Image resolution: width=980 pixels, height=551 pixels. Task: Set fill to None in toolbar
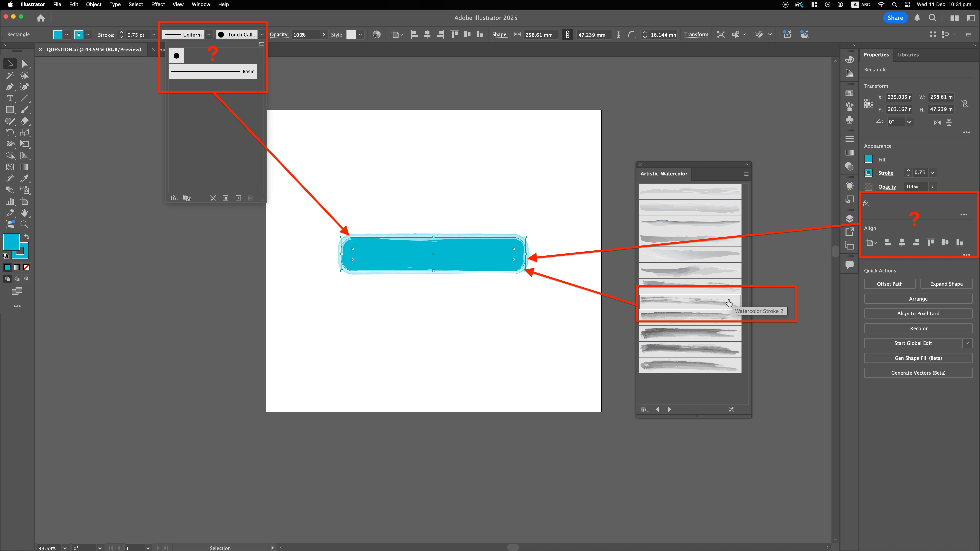(26, 267)
